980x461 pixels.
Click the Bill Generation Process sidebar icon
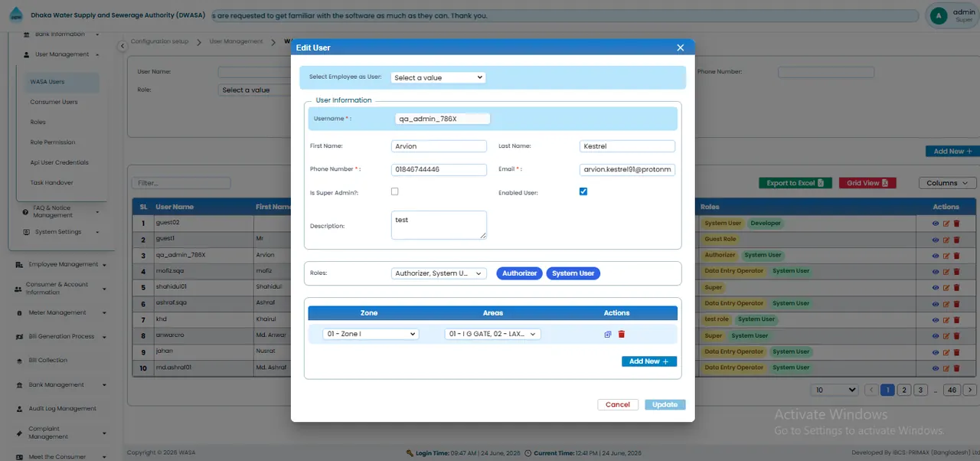coord(19,337)
